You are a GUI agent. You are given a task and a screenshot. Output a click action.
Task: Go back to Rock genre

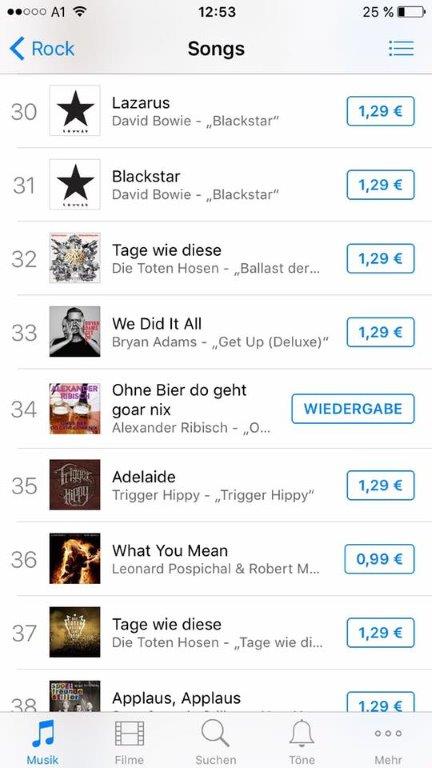pos(42,49)
